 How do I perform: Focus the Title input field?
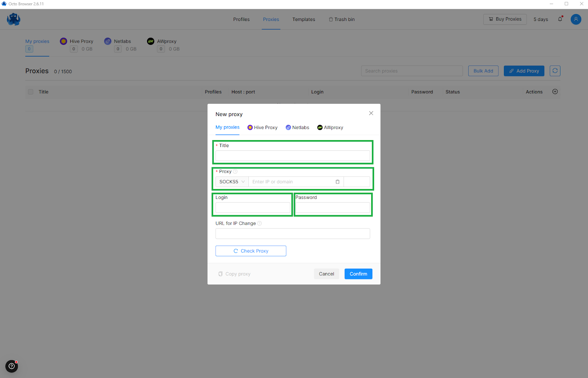coord(293,156)
